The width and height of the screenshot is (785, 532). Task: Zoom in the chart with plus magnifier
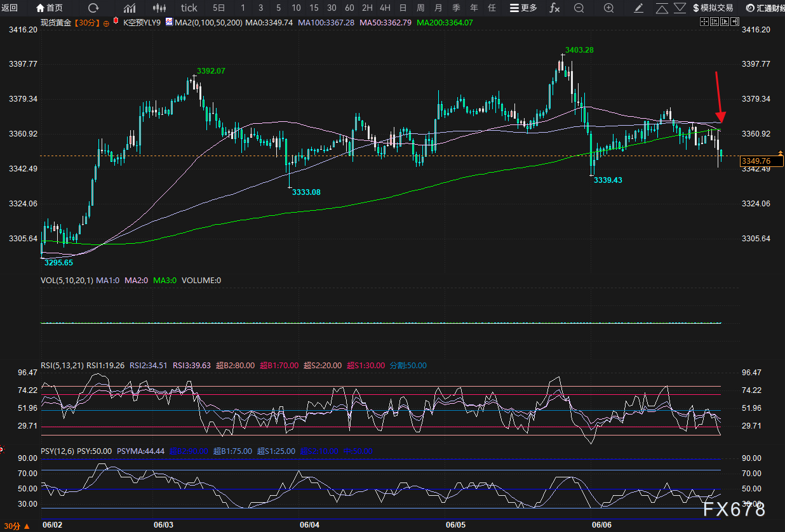[x=608, y=8]
